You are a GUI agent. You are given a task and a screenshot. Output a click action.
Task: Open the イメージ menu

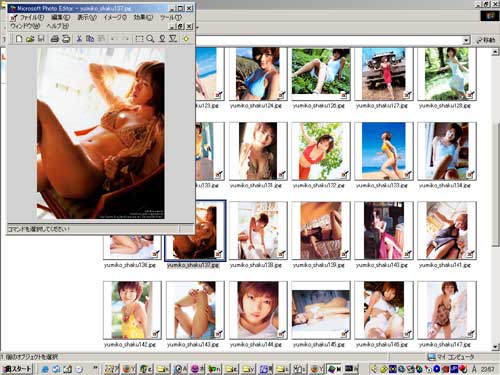(115, 17)
